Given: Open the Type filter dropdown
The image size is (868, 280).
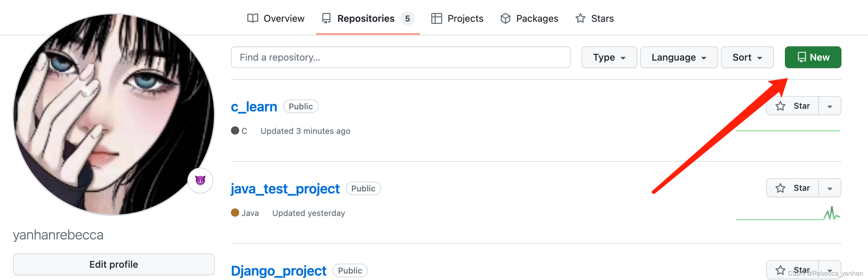Looking at the screenshot, I should click(609, 57).
